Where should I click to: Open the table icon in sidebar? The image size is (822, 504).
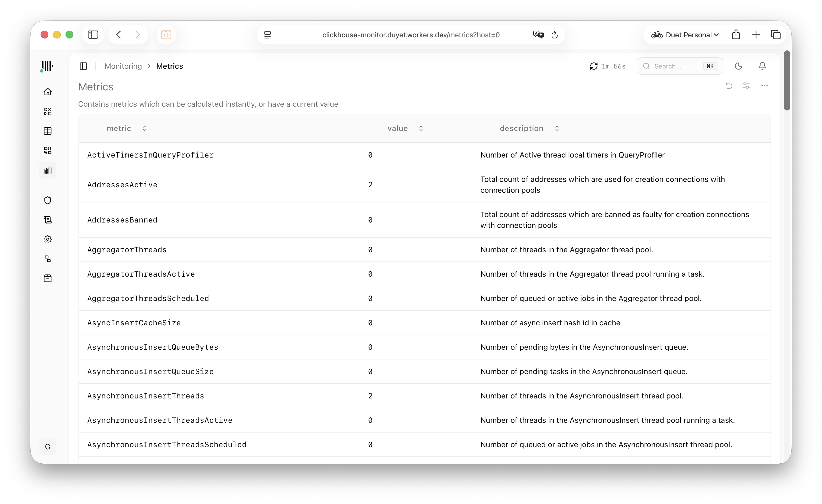(x=48, y=131)
